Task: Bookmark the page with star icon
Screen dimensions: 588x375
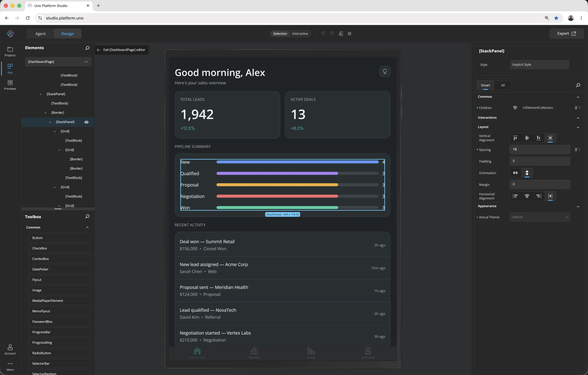Action: (x=556, y=18)
